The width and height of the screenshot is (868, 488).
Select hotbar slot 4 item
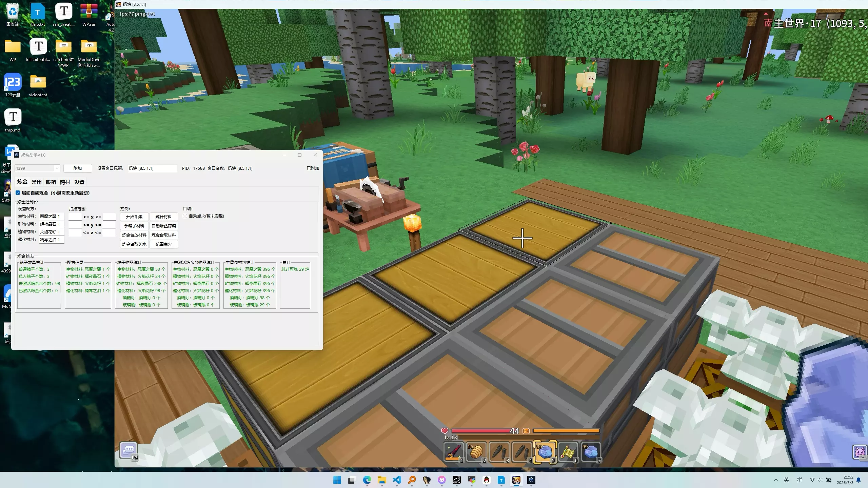click(522, 452)
